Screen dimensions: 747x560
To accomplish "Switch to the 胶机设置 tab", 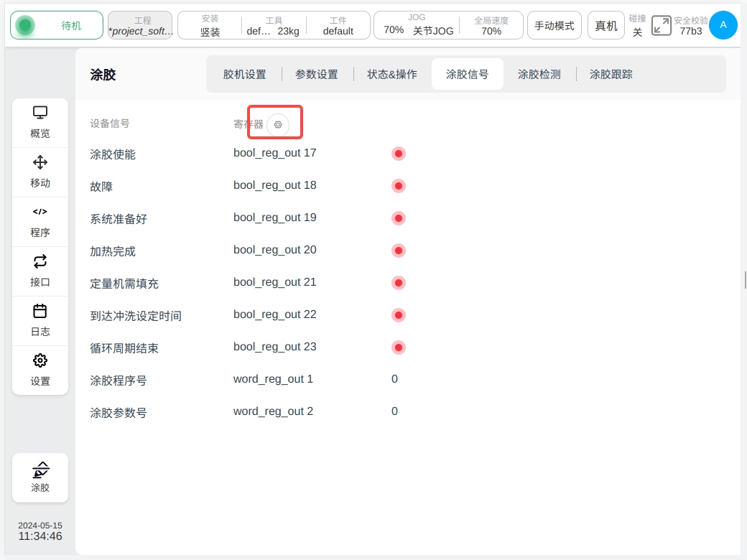I will [244, 74].
